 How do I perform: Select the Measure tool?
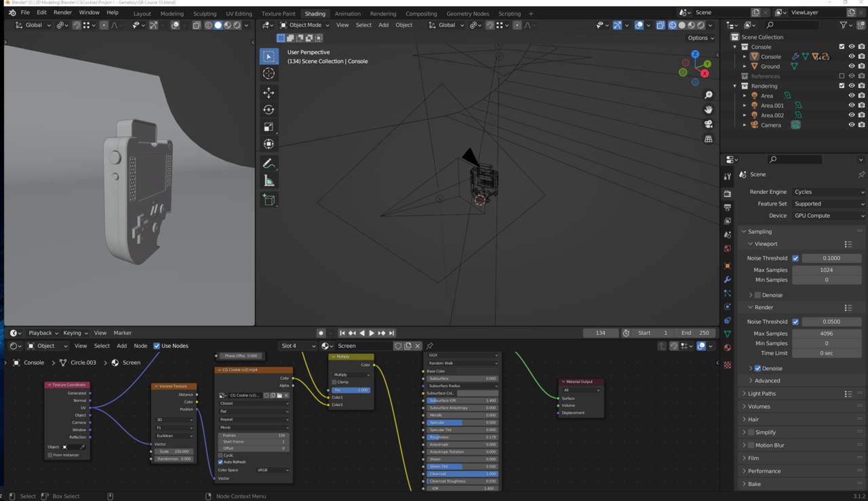coord(269,180)
